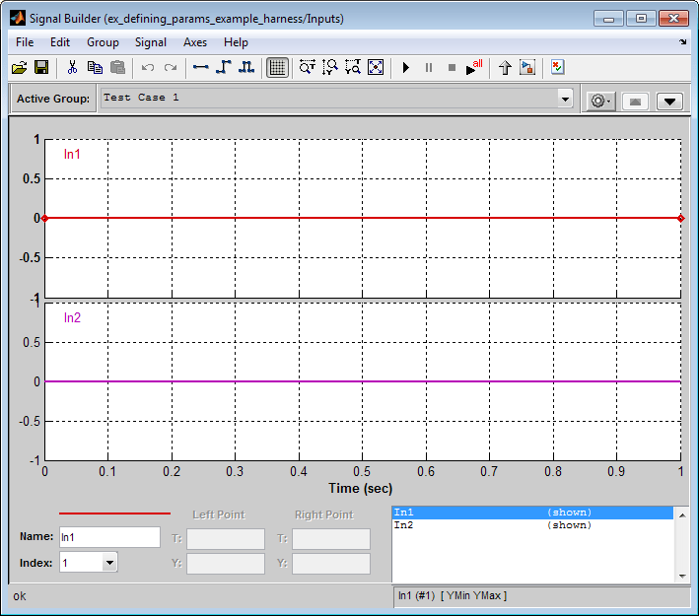699x616 pixels.
Task: Open the simulation options icon
Action: point(527,68)
